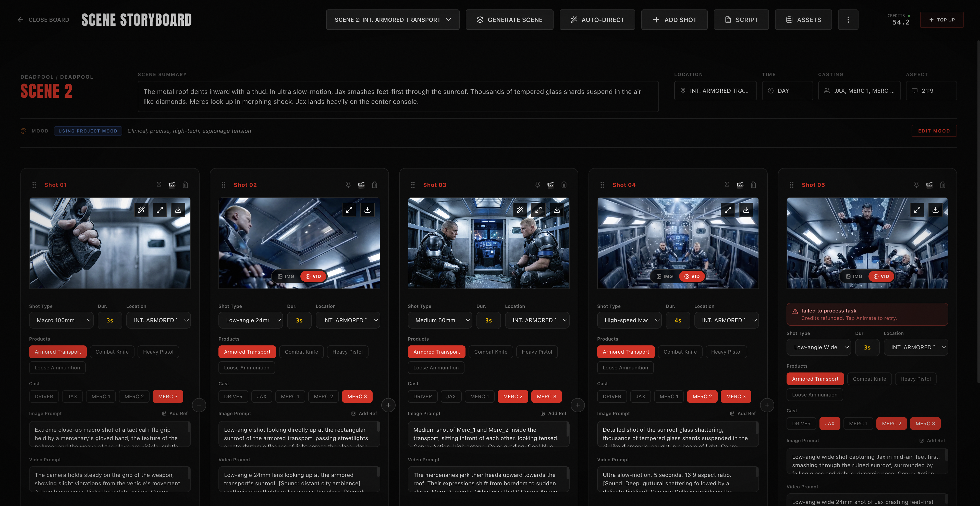This screenshot has width=980, height=506.
Task: Open the Macro 100mm shot type dropdown
Action: pos(61,320)
